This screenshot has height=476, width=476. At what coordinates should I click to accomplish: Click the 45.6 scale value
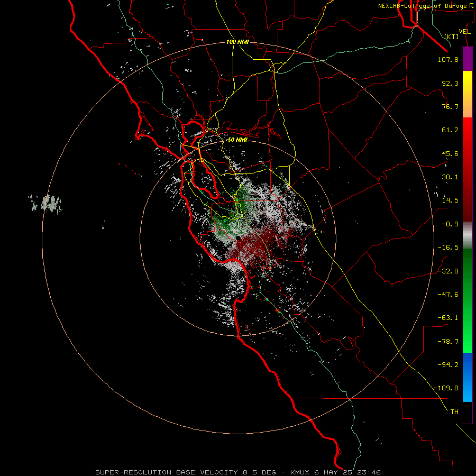[x=450, y=153]
